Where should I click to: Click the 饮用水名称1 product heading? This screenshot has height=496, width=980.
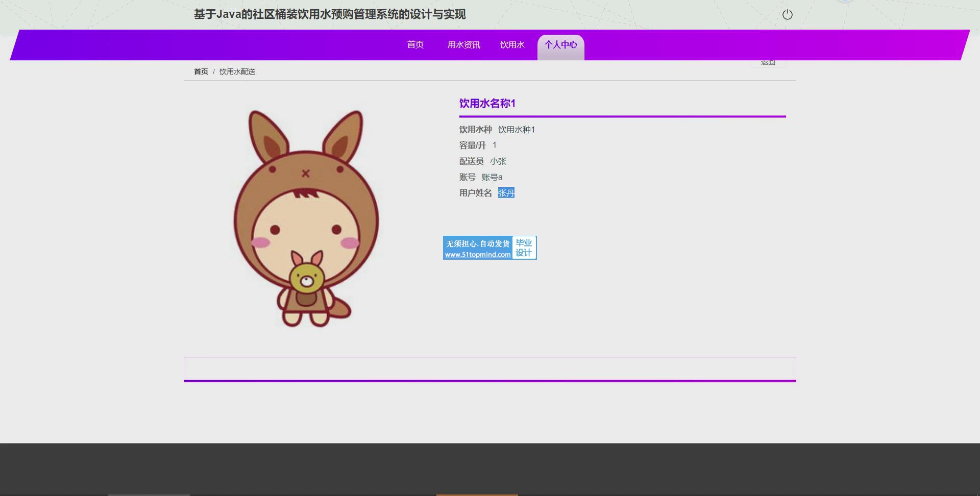pos(487,104)
